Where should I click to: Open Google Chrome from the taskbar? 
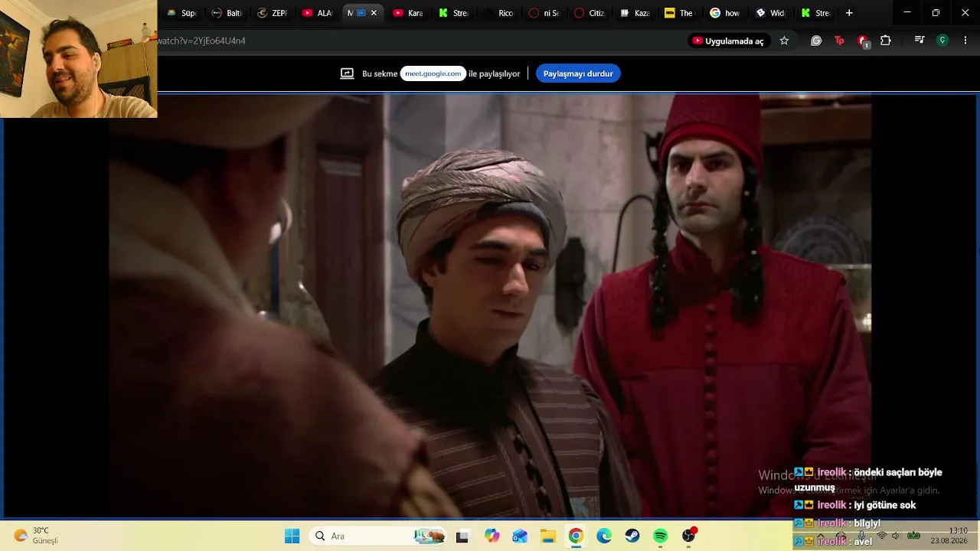tap(576, 536)
